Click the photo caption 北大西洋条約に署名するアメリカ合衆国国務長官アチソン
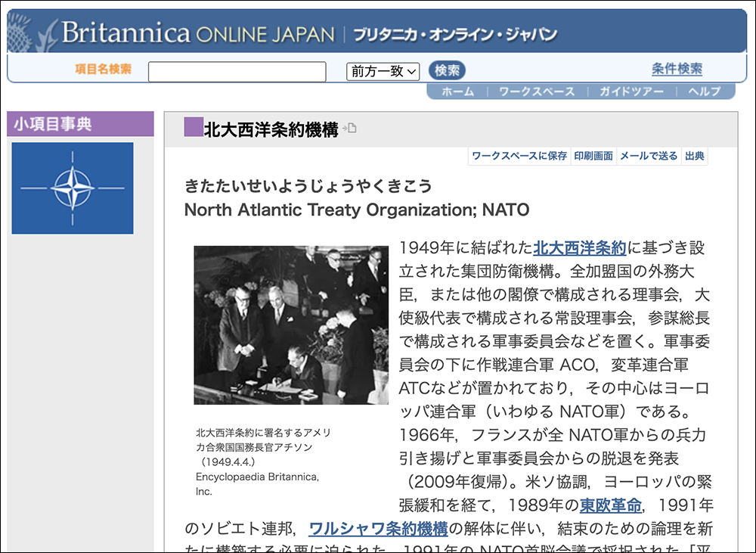The image size is (756, 553). (263, 440)
